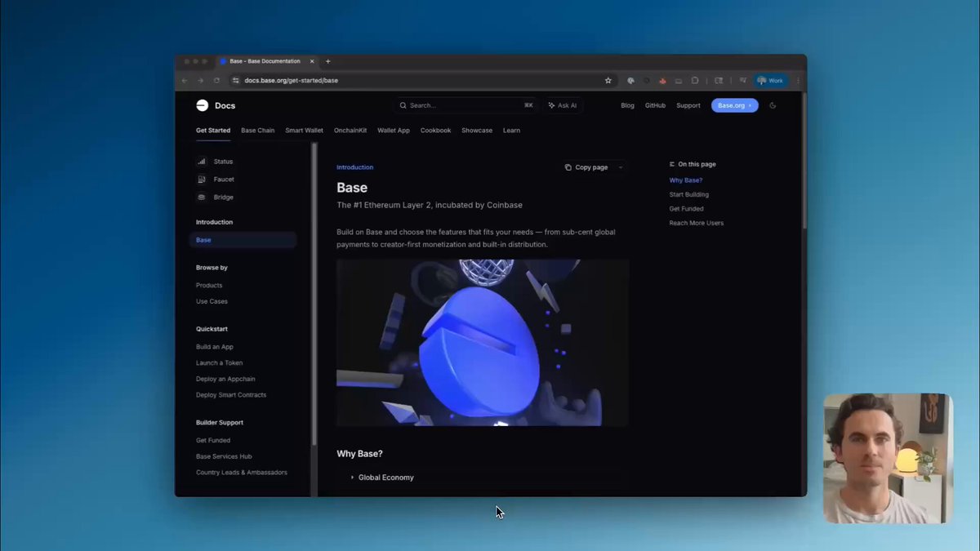
Task: Switch to Wallet App tab
Action: click(394, 131)
